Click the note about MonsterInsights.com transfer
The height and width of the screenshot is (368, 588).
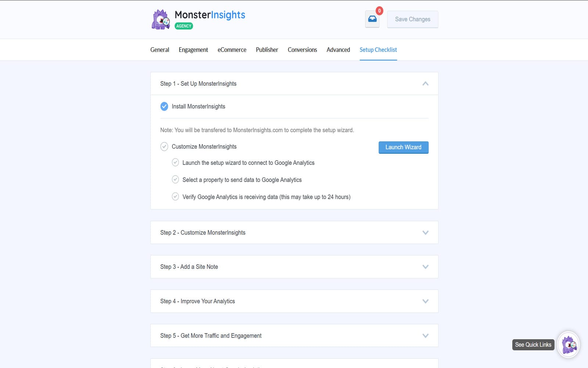pos(257,130)
